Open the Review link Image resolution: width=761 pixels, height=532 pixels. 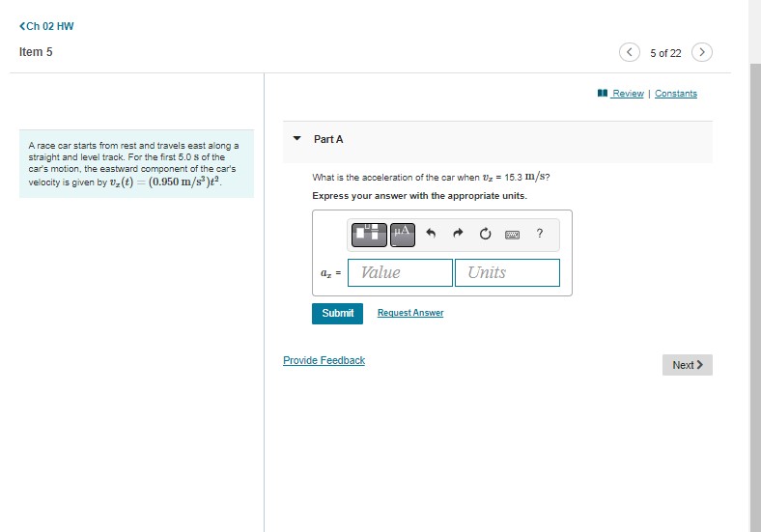[628, 94]
